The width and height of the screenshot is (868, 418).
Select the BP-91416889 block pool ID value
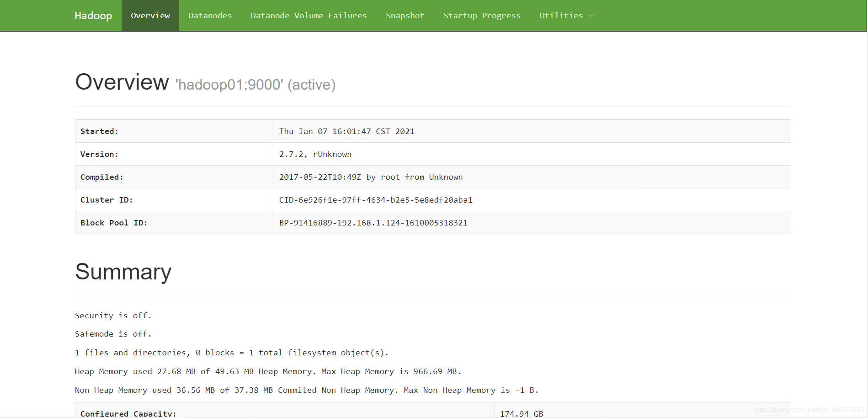[373, 223]
